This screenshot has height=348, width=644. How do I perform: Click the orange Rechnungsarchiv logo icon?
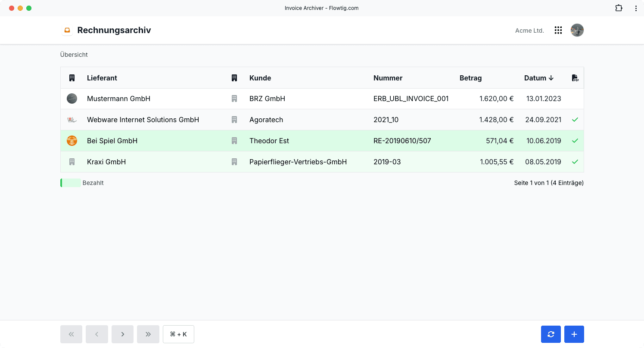(67, 30)
